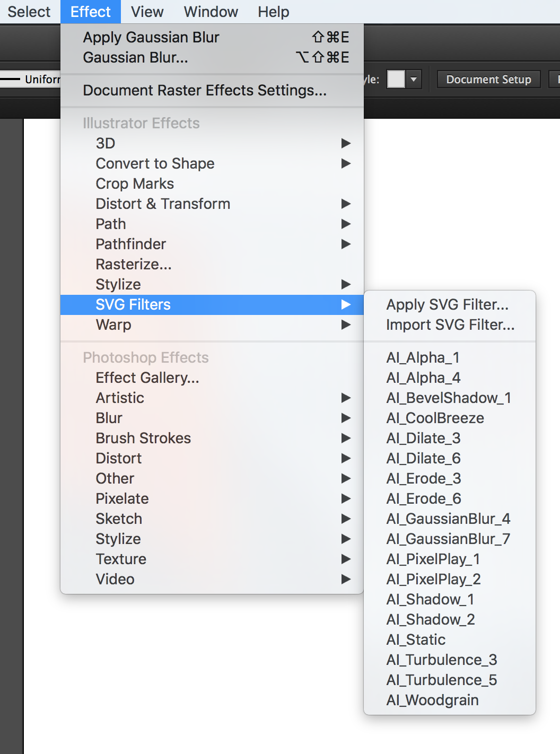Open the style swatch dropdown arrow
Screen dimensions: 560x754
[x=414, y=80]
